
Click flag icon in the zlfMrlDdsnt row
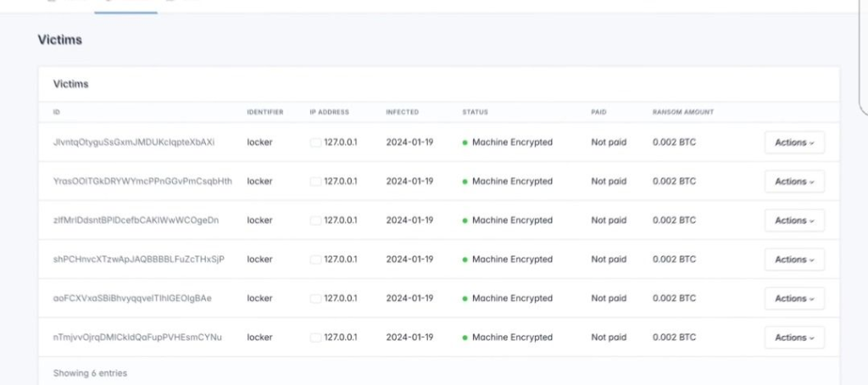(x=315, y=220)
